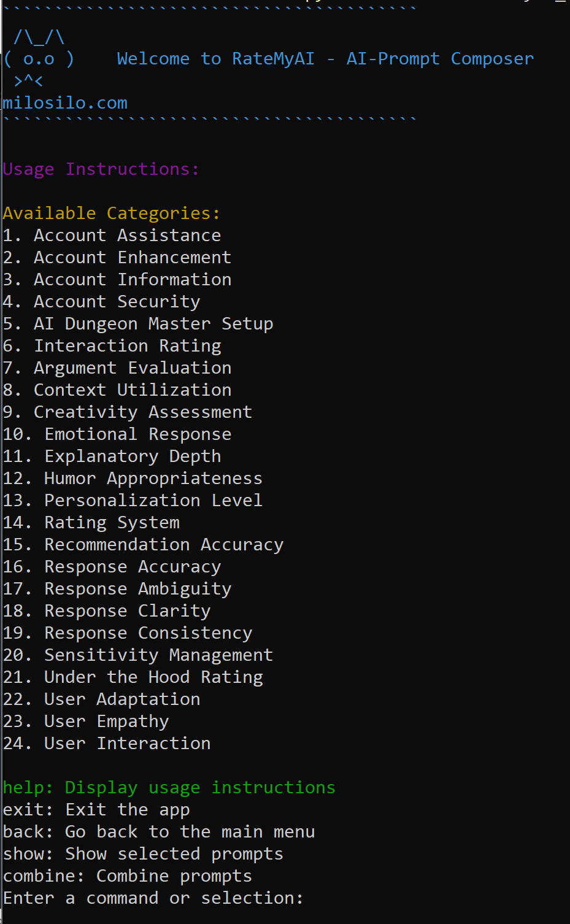Select '22. User Adaptation' line
This screenshot has height=924, width=570.
(101, 699)
